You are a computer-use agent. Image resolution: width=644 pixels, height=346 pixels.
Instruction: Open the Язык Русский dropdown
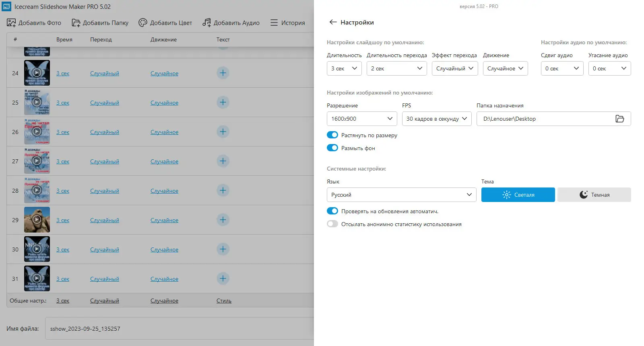tap(401, 195)
